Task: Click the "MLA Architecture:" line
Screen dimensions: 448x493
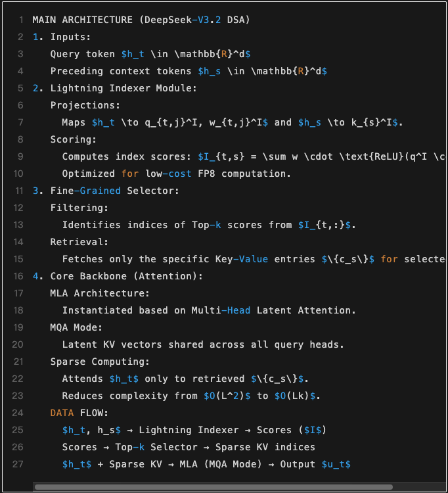Action: coord(100,293)
